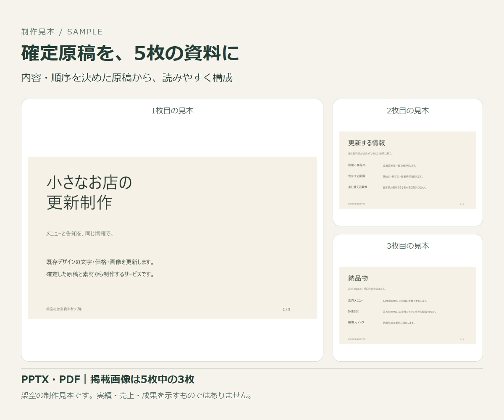Click 'お客様が使用できる素材をご提供ください。' text
This screenshot has height=420, width=504.
[404, 188]
